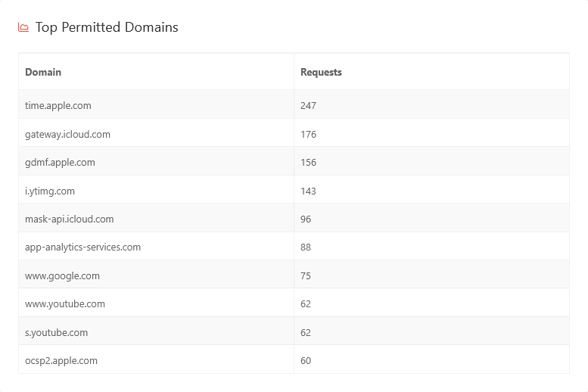Select the www.google.com domain entry
Image resolution: width=588 pixels, height=392 pixels.
click(x=62, y=275)
